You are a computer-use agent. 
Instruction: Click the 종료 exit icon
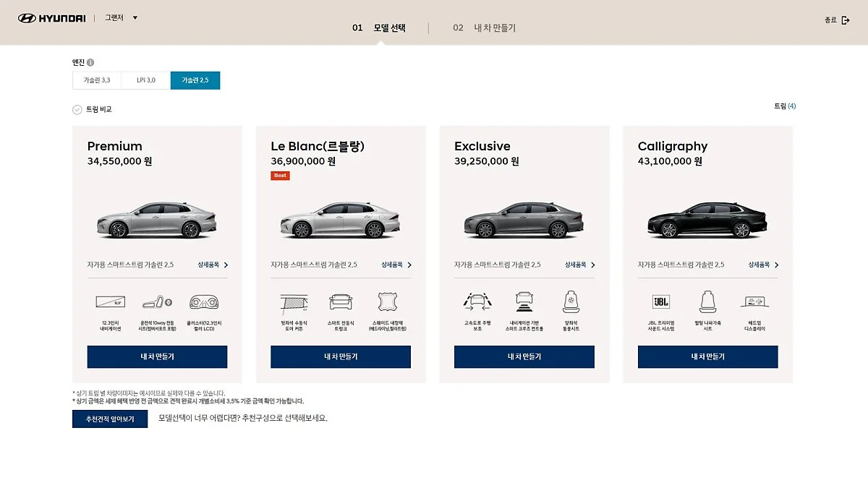pyautogui.click(x=846, y=20)
